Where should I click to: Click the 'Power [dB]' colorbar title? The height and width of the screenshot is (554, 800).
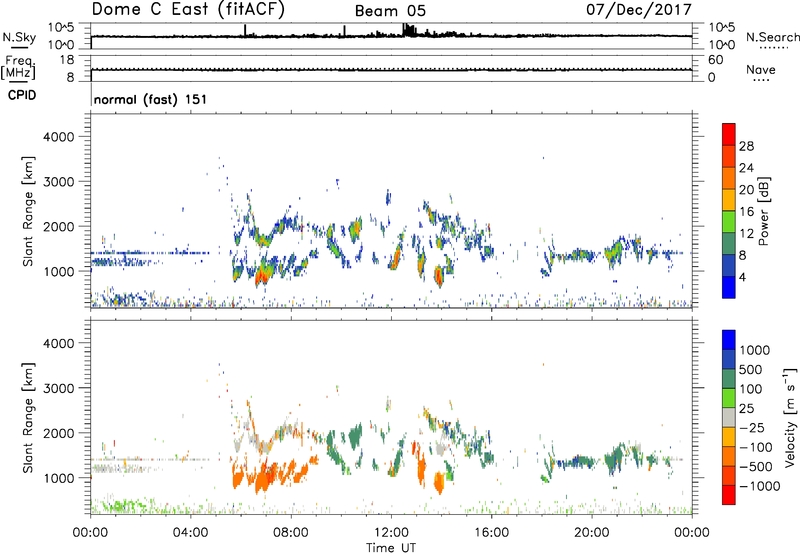pos(763,212)
